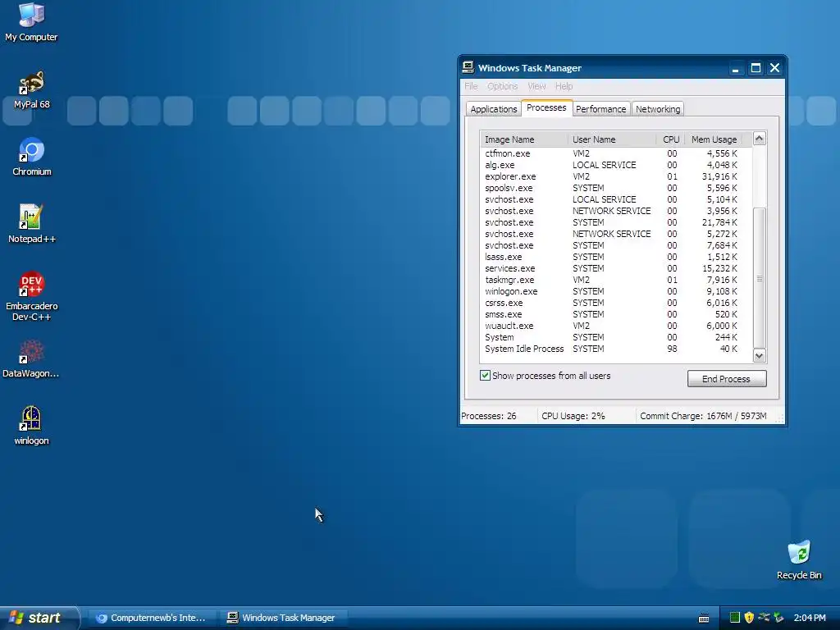Switch to the Networking tab

(x=657, y=109)
